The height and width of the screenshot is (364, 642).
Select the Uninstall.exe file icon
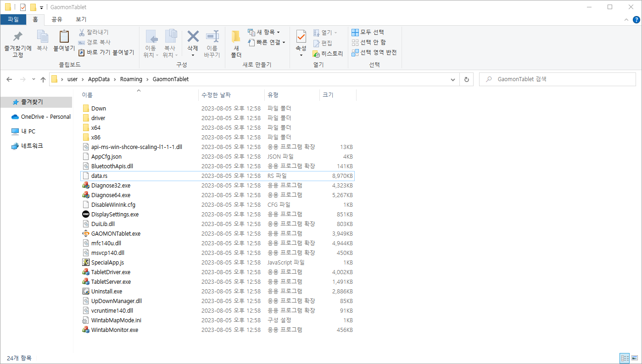pyautogui.click(x=86, y=291)
